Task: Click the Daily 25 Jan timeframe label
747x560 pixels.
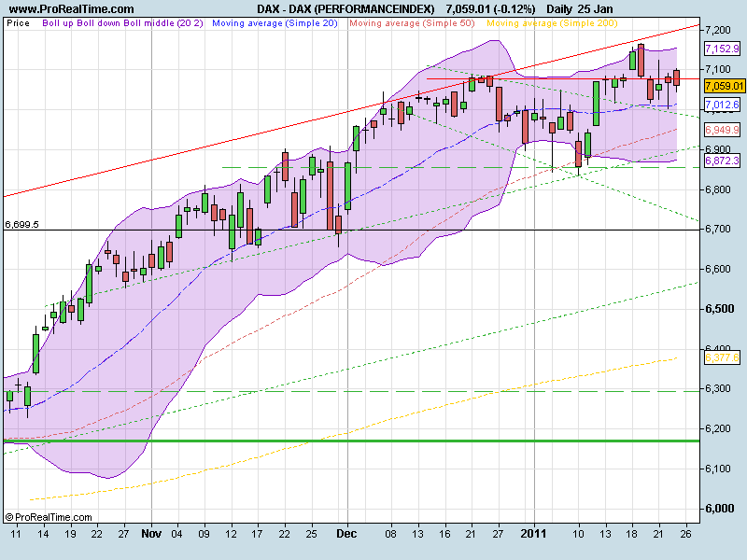Action: 579,9
